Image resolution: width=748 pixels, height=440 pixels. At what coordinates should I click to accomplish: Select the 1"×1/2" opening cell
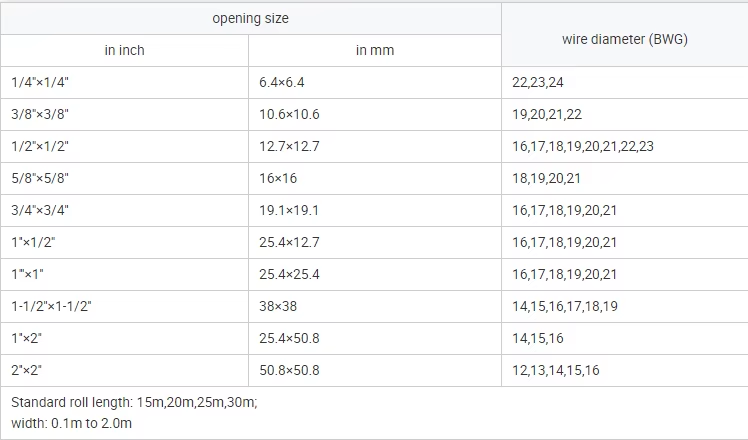pyautogui.click(x=125, y=242)
